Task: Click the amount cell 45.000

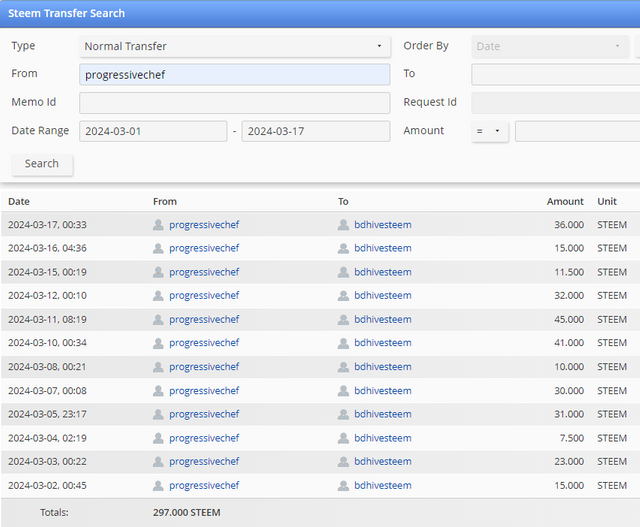Action: tap(569, 320)
